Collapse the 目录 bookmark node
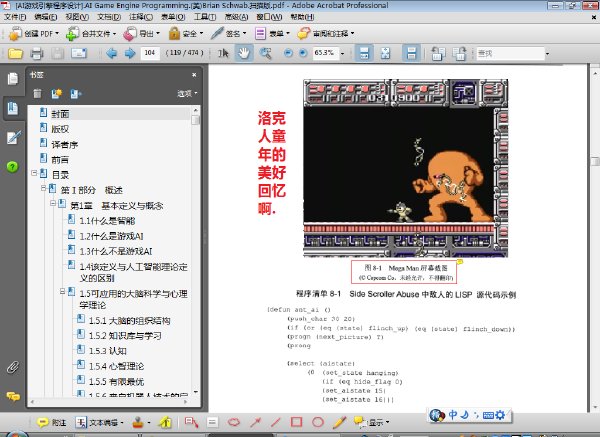 (x=34, y=173)
